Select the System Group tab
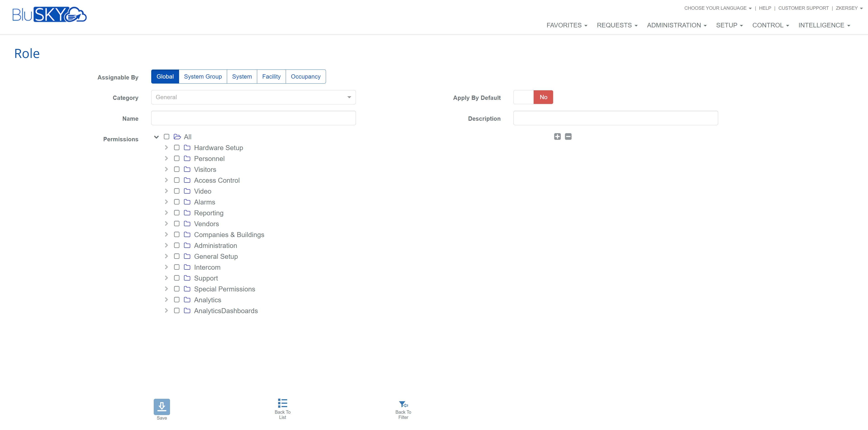Screen dimensions: 868x430 [203, 77]
